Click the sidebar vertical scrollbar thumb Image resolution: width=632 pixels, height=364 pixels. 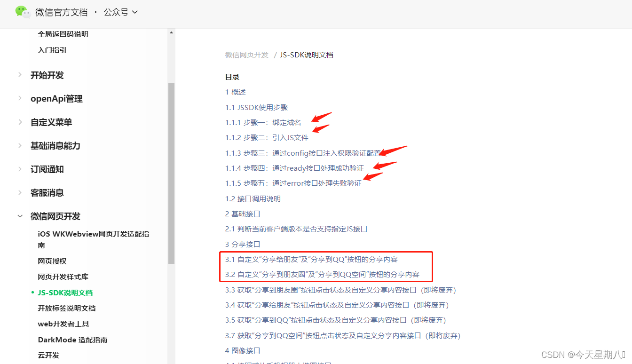click(171, 173)
